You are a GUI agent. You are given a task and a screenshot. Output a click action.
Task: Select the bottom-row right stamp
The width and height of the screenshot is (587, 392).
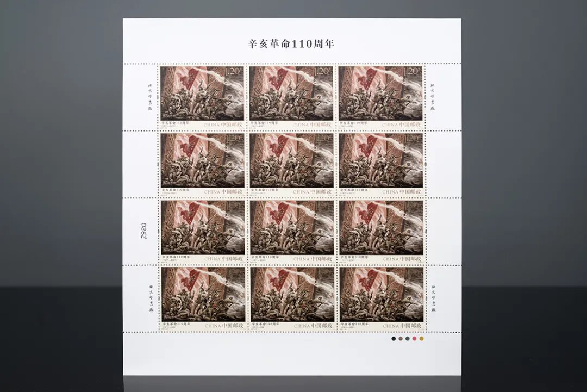coord(381,298)
